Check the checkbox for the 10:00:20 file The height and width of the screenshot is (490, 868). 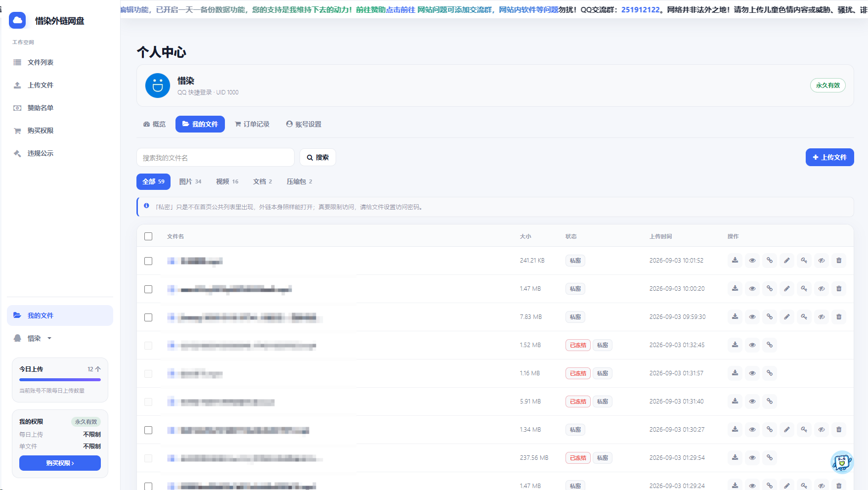[148, 289]
